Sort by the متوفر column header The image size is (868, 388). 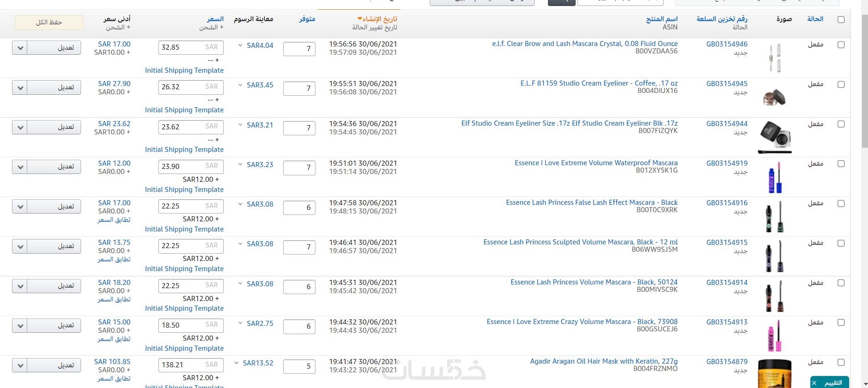(x=307, y=19)
